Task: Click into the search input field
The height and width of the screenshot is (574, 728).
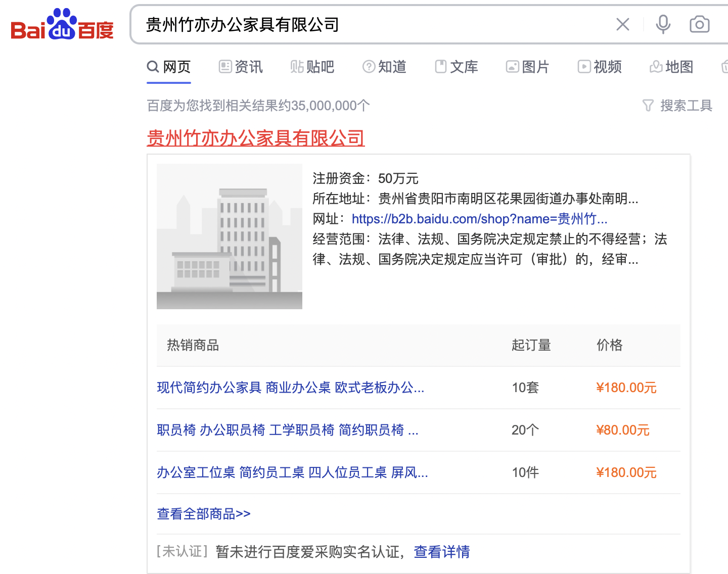Action: tap(374, 24)
